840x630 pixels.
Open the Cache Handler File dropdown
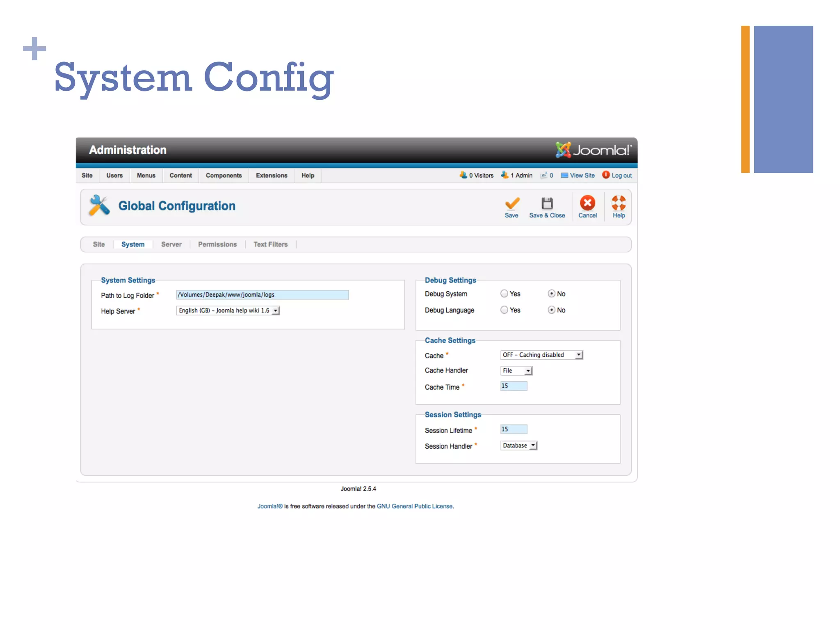pos(516,370)
